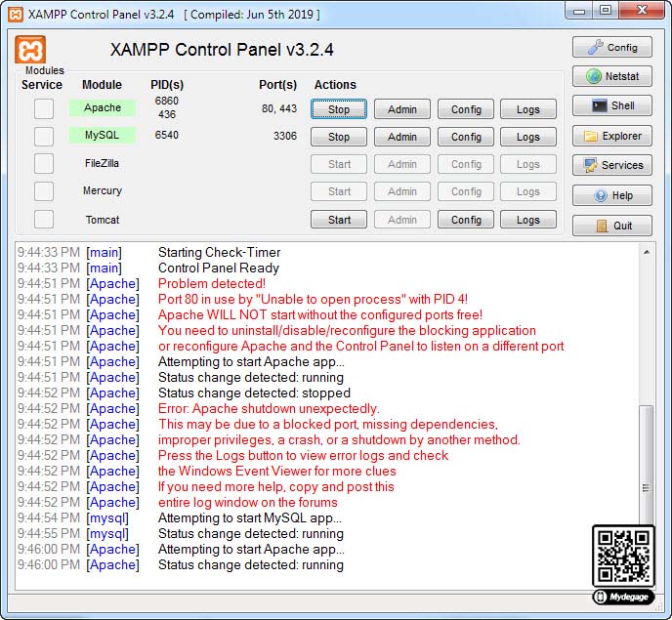Quit XAMPP with the door icon
The image size is (672, 620).
pos(612,226)
